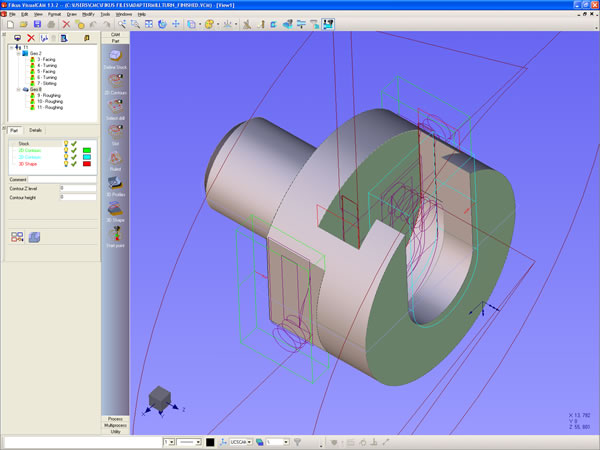Click the Contour Z level input field
This screenshot has height=450, width=600.
coord(78,187)
